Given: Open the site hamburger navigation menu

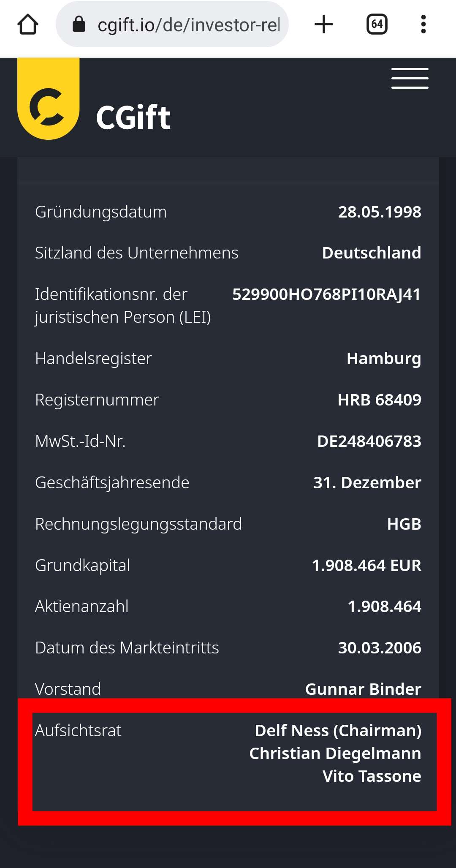Looking at the screenshot, I should pyautogui.click(x=410, y=79).
